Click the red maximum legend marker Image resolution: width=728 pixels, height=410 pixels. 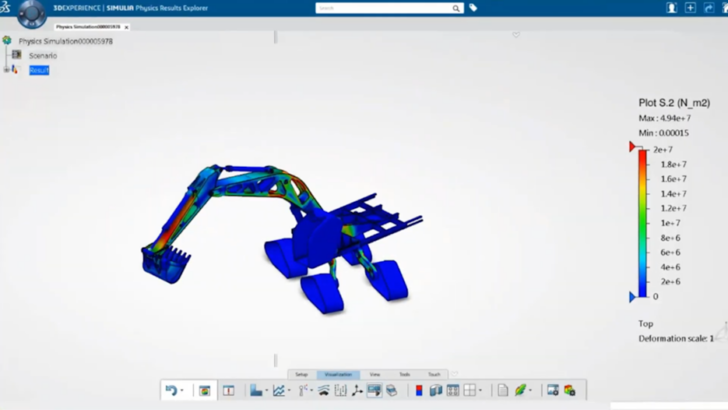[632, 147]
